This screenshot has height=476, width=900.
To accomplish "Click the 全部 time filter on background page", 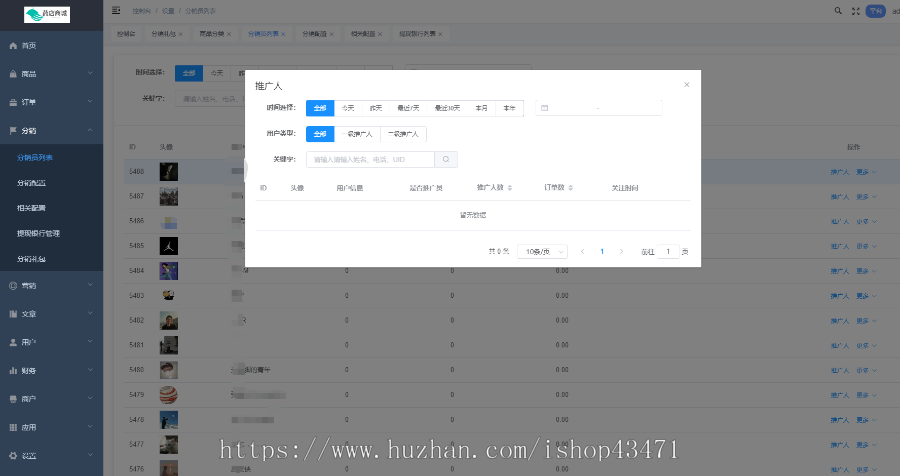I will click(189, 73).
